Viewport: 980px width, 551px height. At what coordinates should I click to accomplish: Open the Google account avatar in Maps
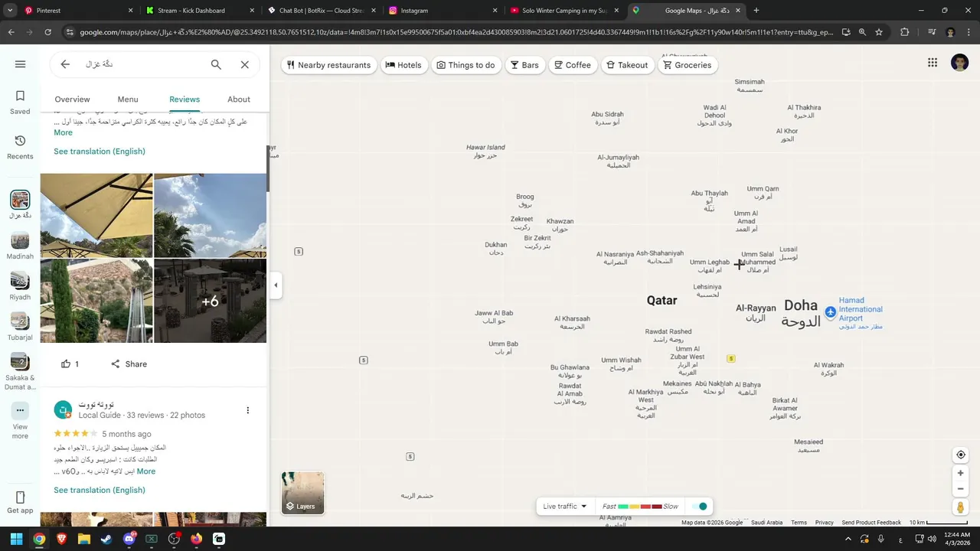960,63
